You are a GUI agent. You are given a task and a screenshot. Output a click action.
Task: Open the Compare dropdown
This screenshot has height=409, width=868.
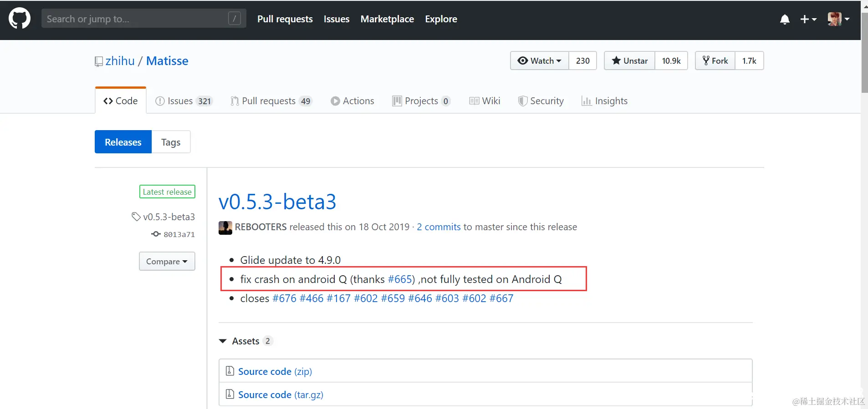(167, 261)
